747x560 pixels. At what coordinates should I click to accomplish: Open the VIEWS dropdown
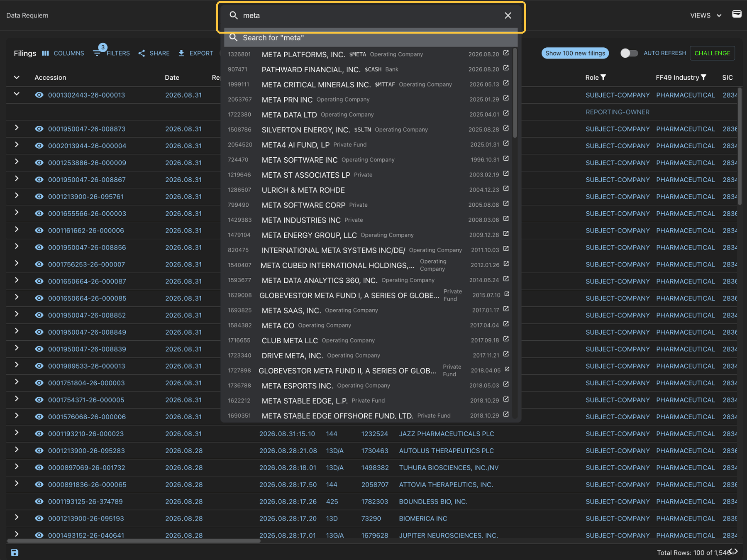705,15
